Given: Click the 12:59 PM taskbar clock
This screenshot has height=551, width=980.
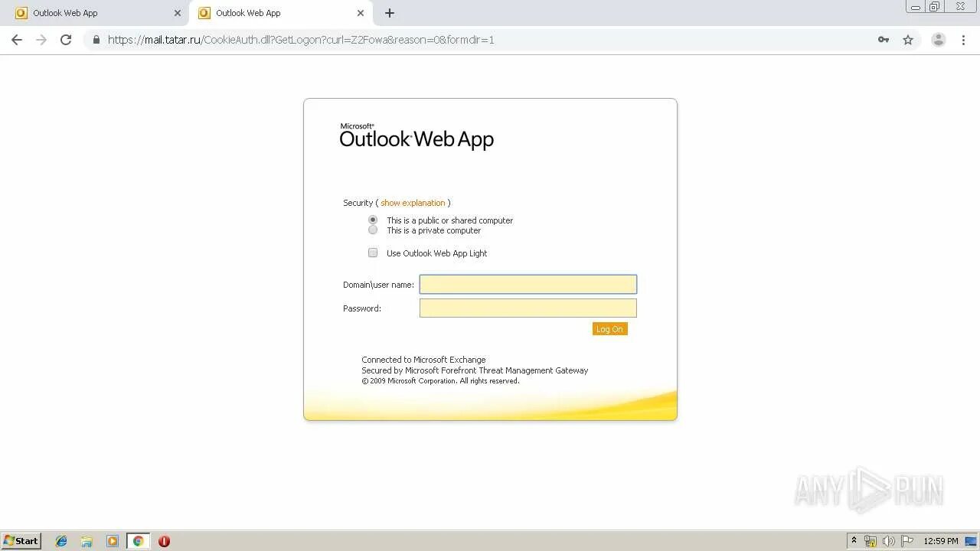Looking at the screenshot, I should pyautogui.click(x=941, y=541).
